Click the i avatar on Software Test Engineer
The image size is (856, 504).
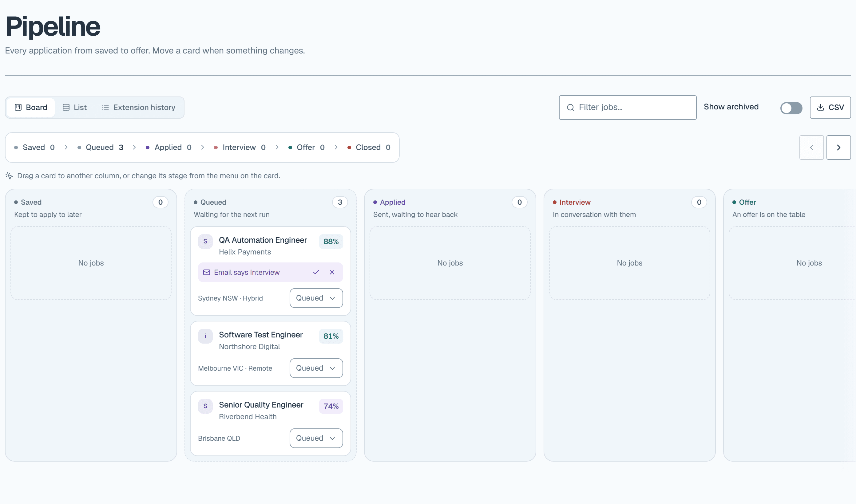tap(205, 336)
